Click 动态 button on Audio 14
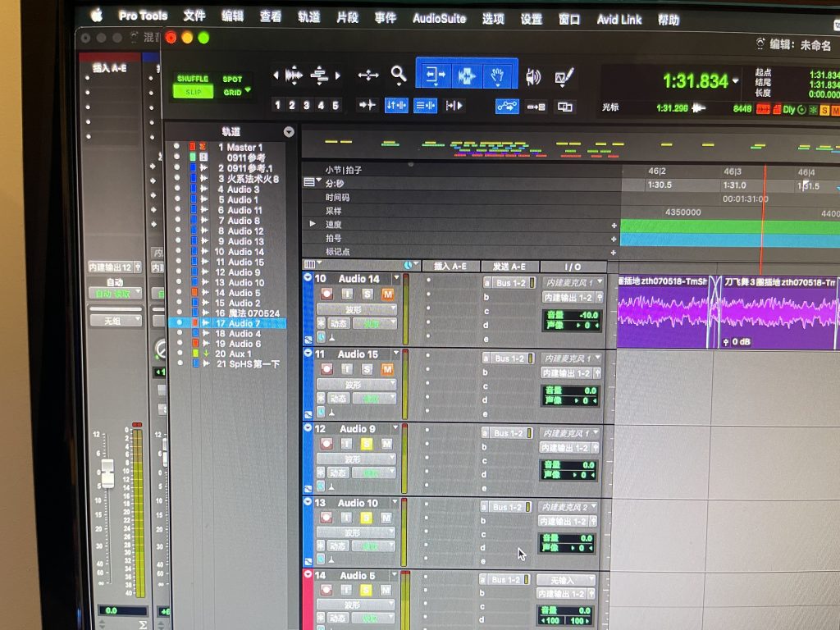The image size is (840, 630). 338,323
